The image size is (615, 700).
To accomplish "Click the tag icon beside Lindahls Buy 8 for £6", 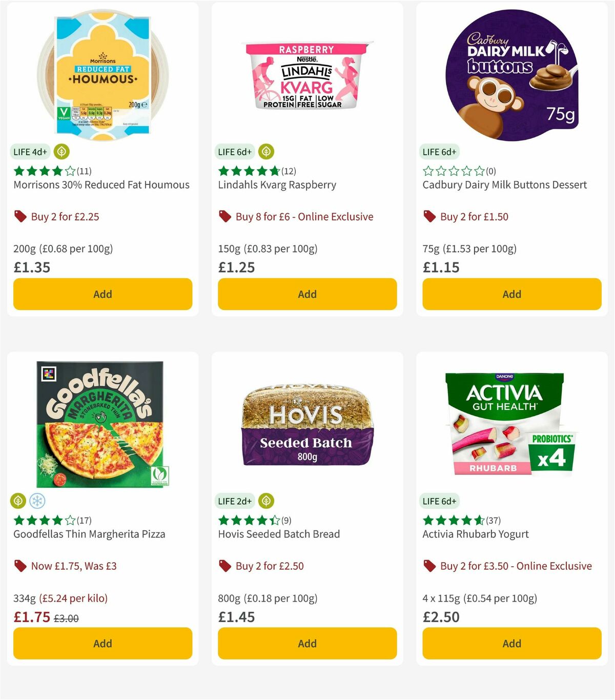I will (224, 216).
